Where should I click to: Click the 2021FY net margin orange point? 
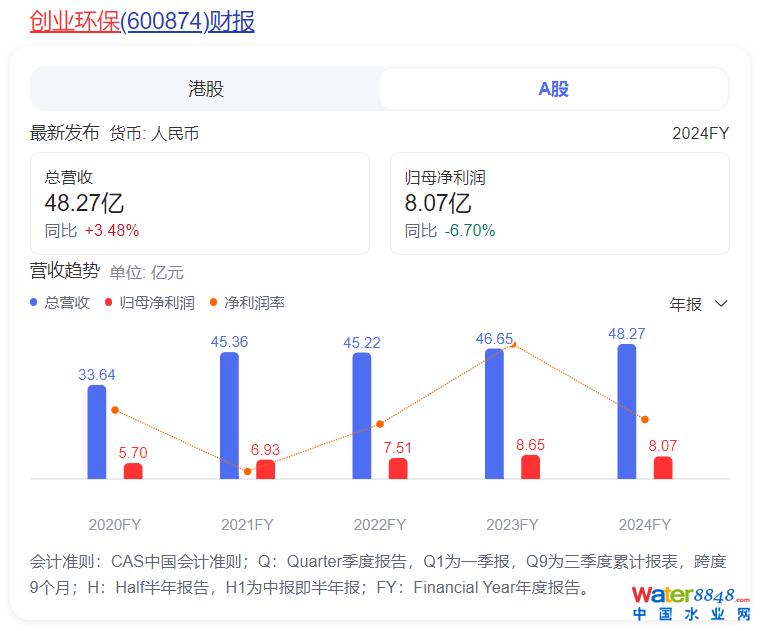pos(248,471)
